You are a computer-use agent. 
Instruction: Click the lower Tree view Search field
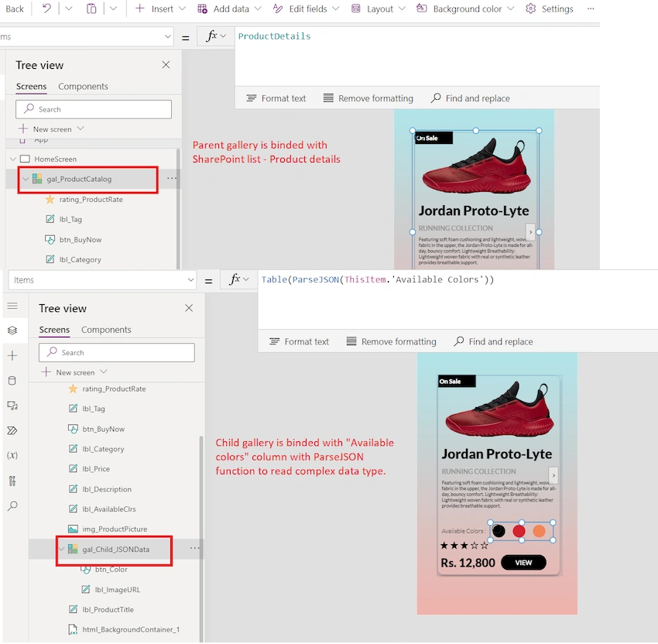(x=117, y=352)
